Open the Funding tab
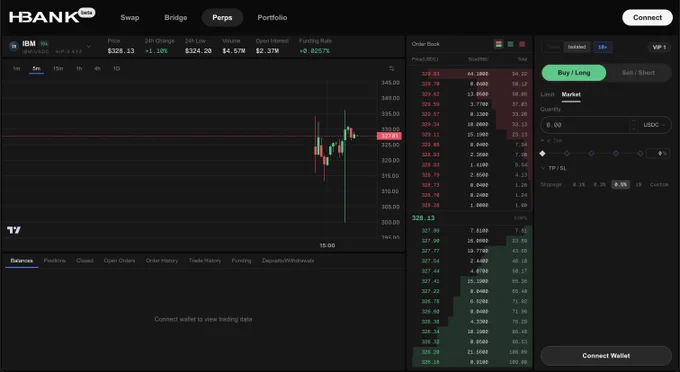 (241, 261)
